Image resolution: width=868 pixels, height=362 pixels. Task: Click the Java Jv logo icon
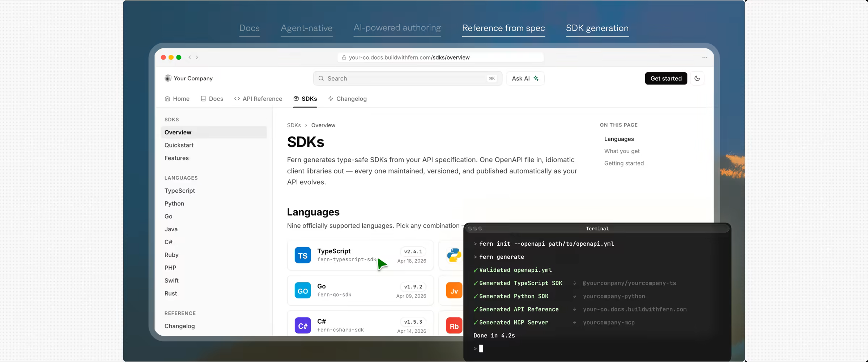pos(454,290)
